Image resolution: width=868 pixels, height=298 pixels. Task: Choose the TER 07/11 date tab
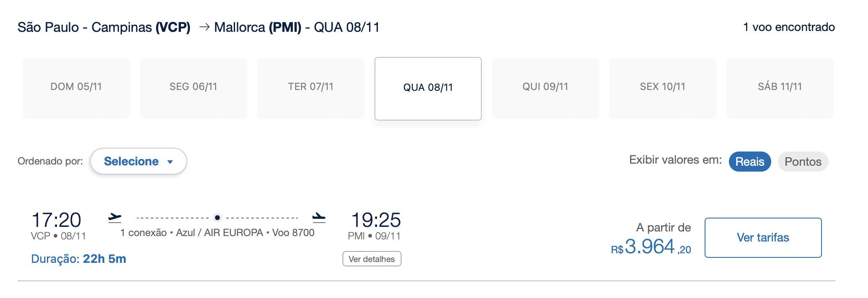pyautogui.click(x=311, y=88)
